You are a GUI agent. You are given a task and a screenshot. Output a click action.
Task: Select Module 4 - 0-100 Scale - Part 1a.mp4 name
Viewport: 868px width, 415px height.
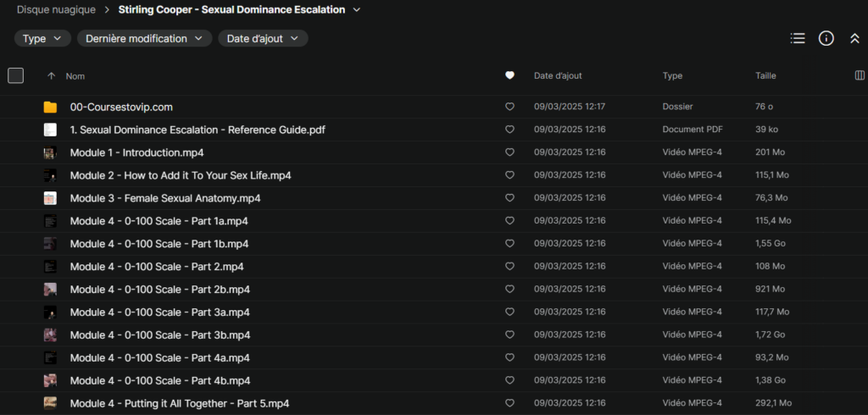coord(159,221)
